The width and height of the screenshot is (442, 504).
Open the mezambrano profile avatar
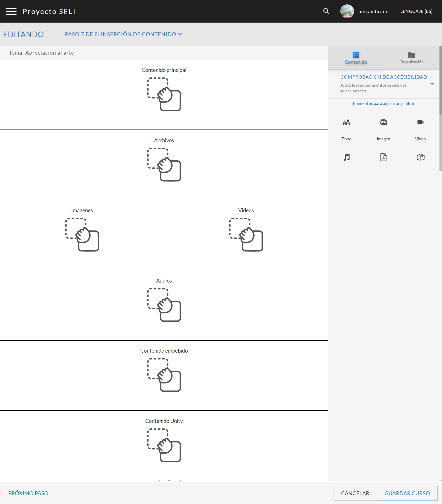click(347, 11)
